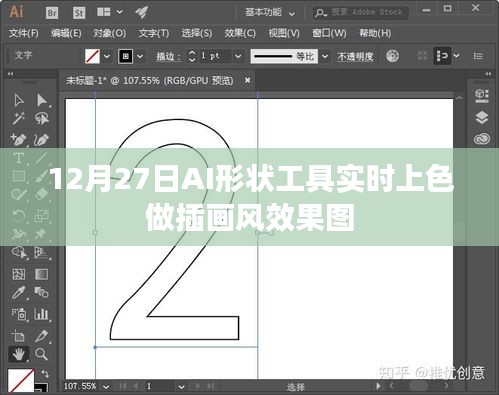Open the Layers panel icon
The height and width of the screenshot is (395, 499).
pos(482,118)
